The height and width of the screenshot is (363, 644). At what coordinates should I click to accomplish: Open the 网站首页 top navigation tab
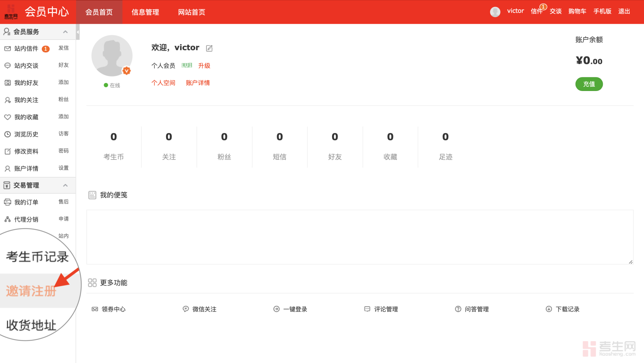pos(192,12)
